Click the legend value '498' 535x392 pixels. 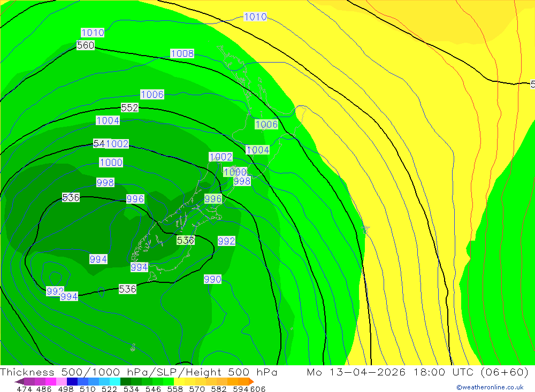tap(65, 389)
